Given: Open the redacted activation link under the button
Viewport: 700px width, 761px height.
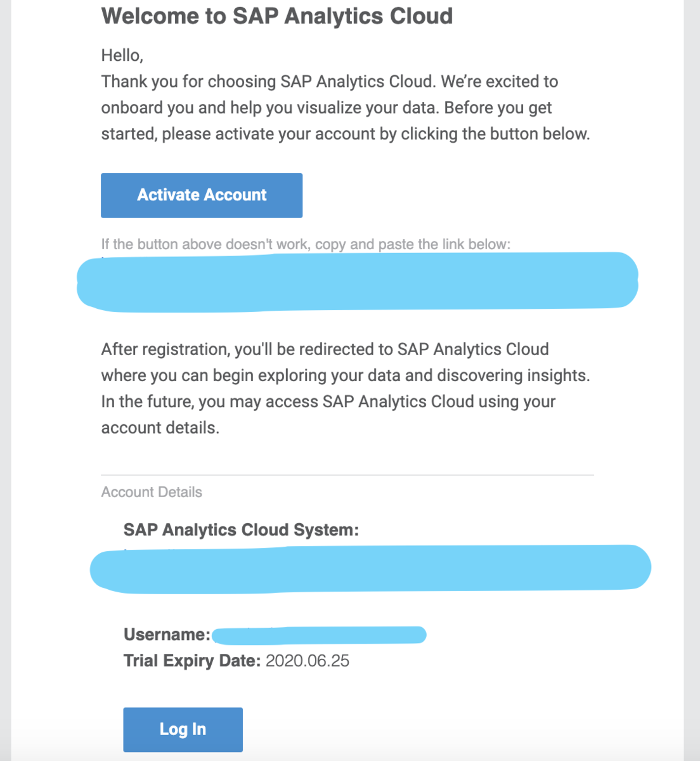Looking at the screenshot, I should pos(357,282).
